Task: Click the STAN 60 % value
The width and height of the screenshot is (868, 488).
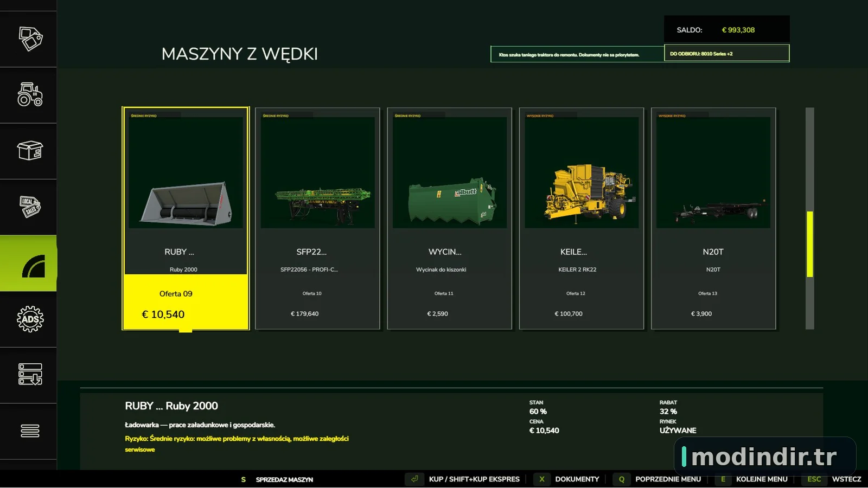Action: [x=538, y=412]
